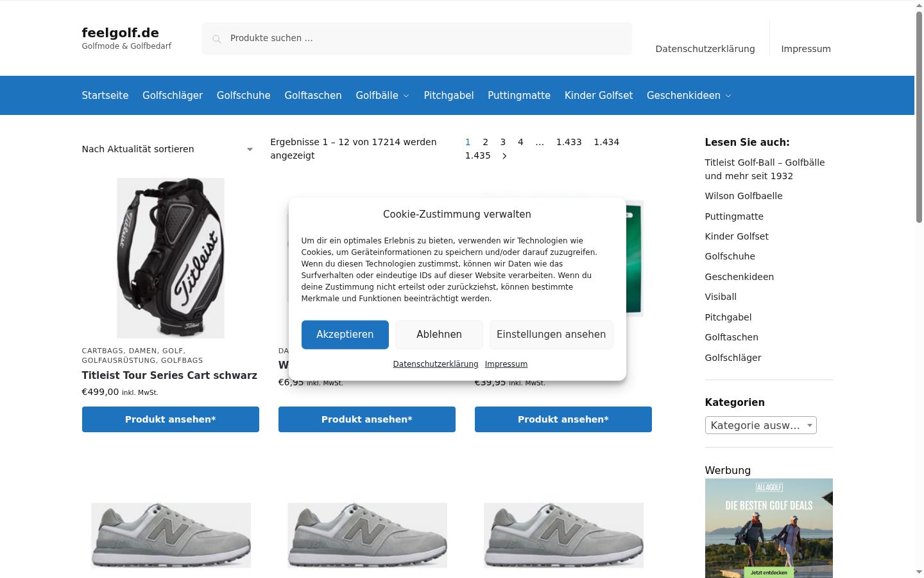Open sidebar link Visiball

[x=721, y=297]
